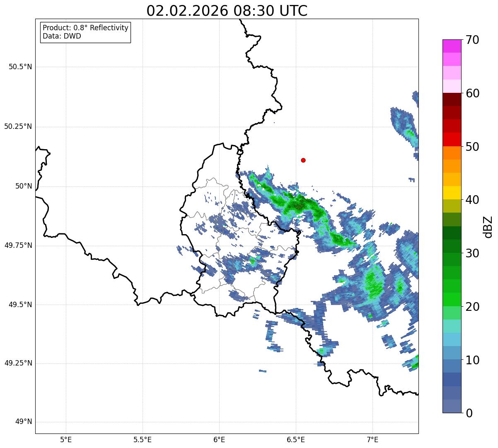
Task: Pick the cyan colorbar swatch between 10 and 20
Action: (x=452, y=339)
